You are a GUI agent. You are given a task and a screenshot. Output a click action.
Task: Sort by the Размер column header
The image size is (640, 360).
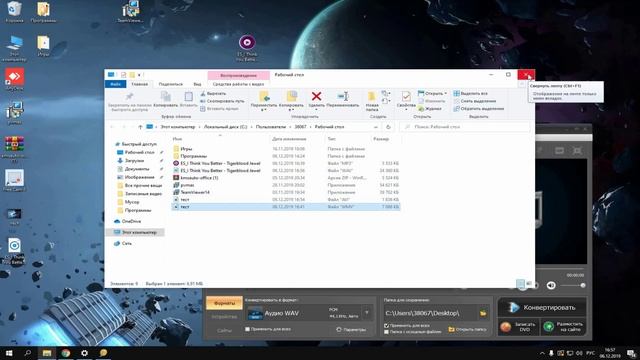381,139
